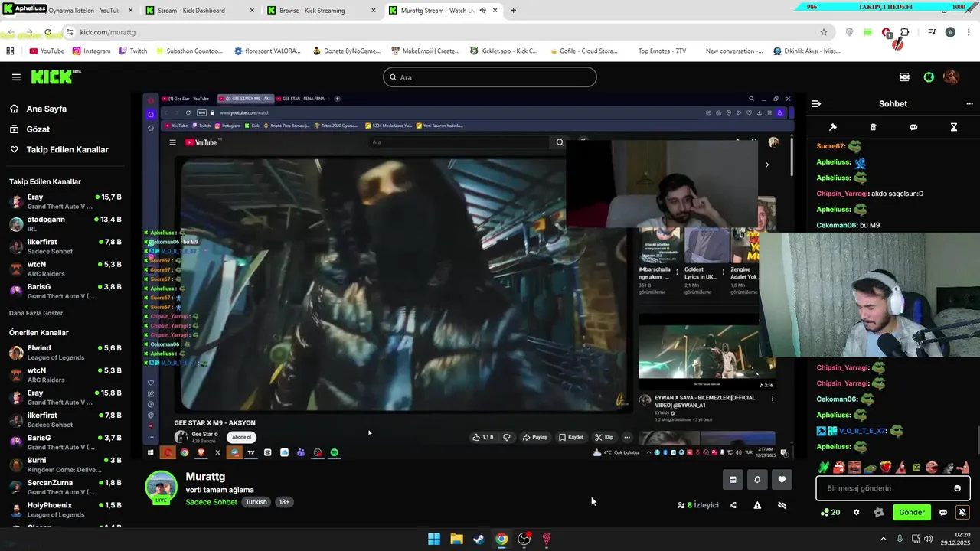Open the Instagram bookmark
This screenshot has height=551, width=980.
[x=91, y=51]
